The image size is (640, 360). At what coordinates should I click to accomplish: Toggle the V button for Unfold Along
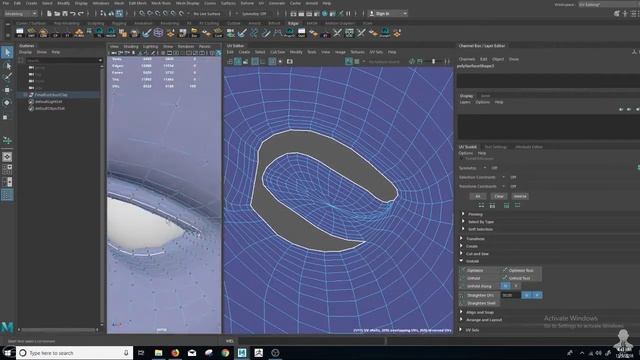tap(516, 286)
